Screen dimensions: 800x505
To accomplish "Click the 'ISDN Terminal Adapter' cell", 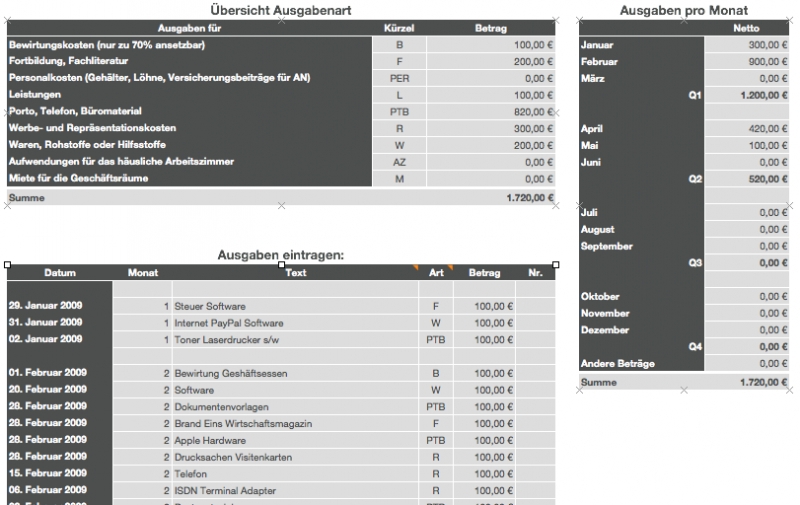I will click(295, 491).
